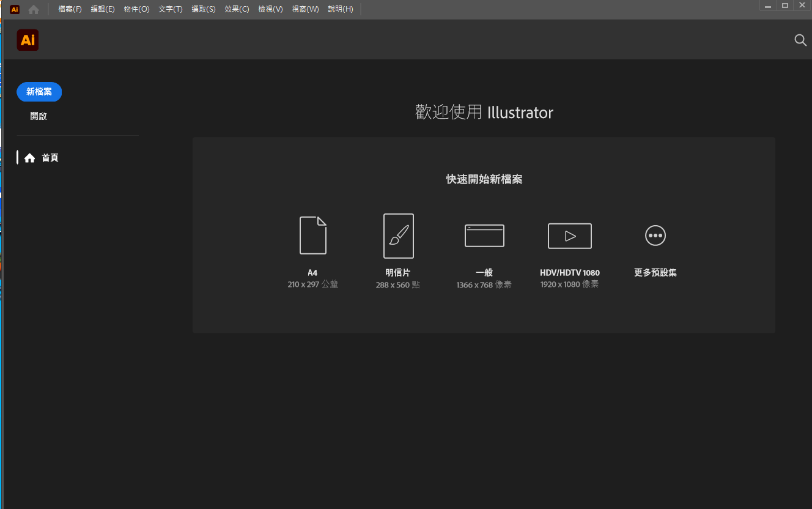Open the 選取(S) menu

[x=203, y=9]
